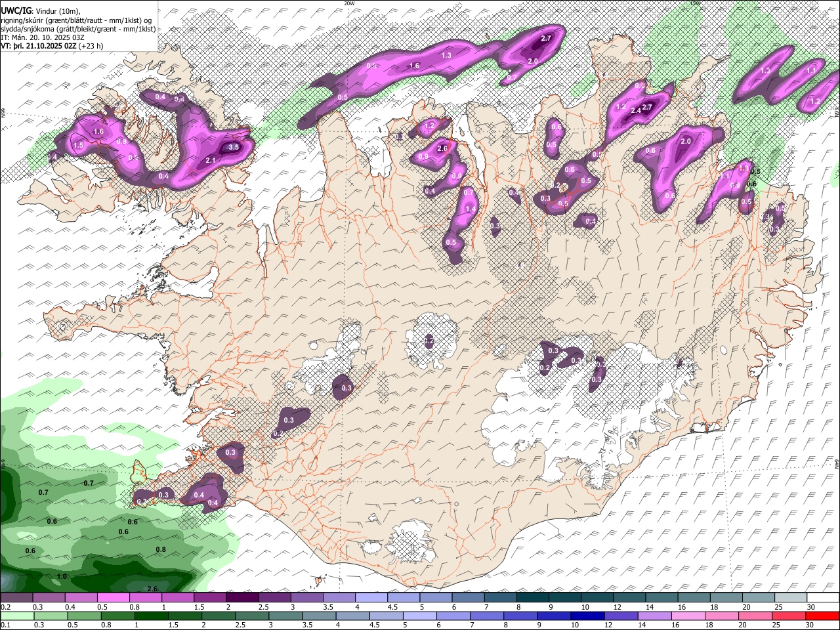
Task: Click the bright red swatch after 30 in the lower scale
Action: point(822,616)
